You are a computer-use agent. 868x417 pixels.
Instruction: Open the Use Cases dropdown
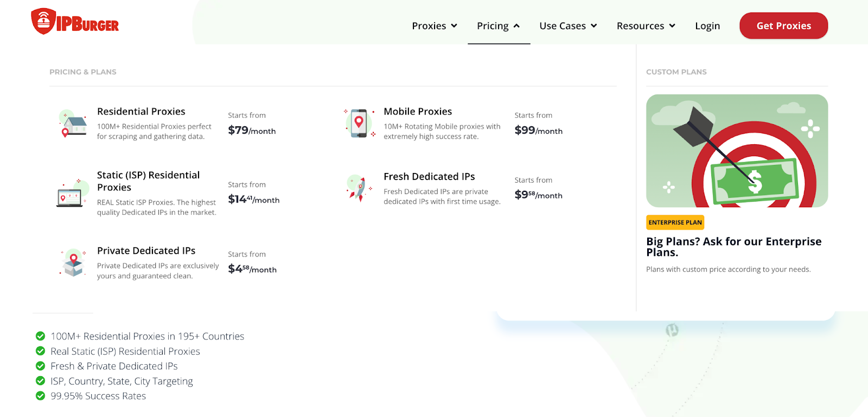(x=568, y=26)
